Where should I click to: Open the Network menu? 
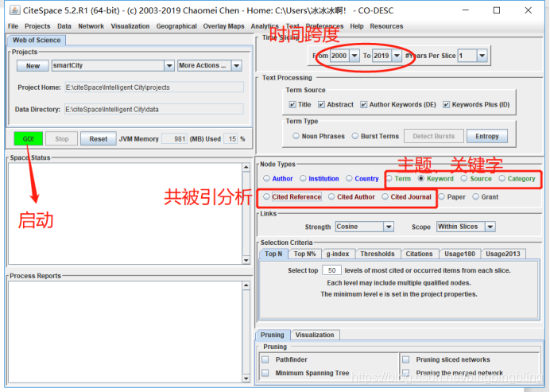[x=91, y=26]
